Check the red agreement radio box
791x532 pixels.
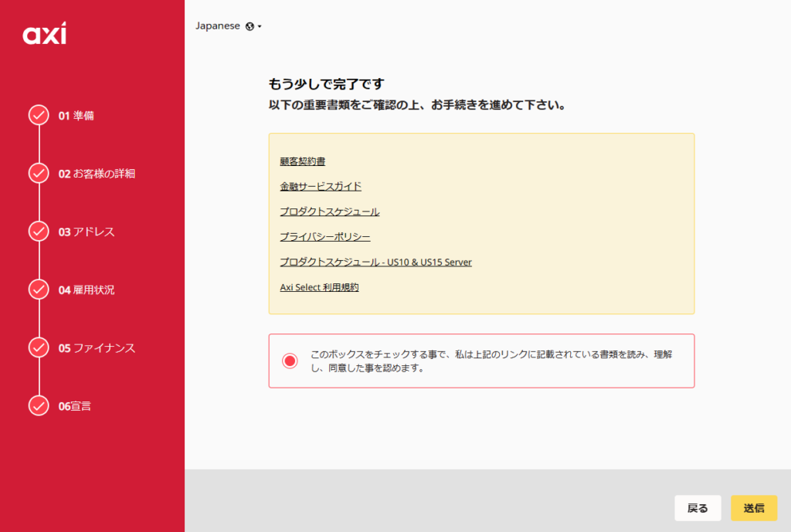pos(290,361)
